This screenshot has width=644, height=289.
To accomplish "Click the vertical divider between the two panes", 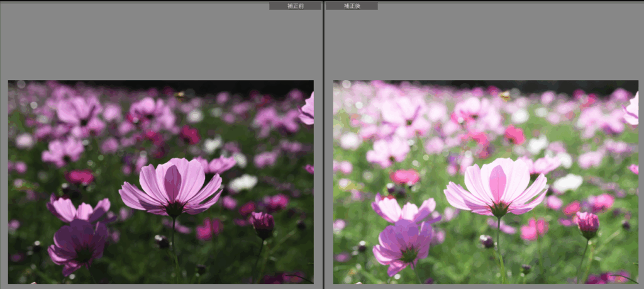I will [x=323, y=145].
